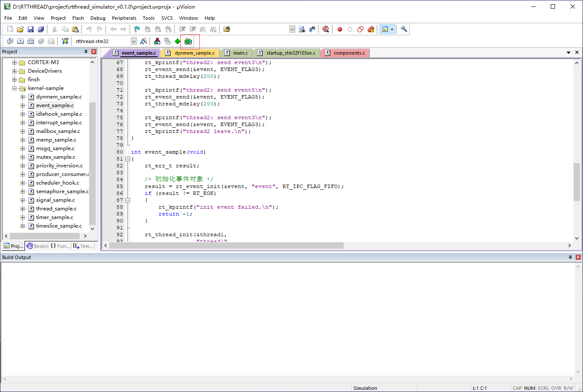Click the editor vertical scrollbar thumb
This screenshot has height=392, width=583.
577,182
